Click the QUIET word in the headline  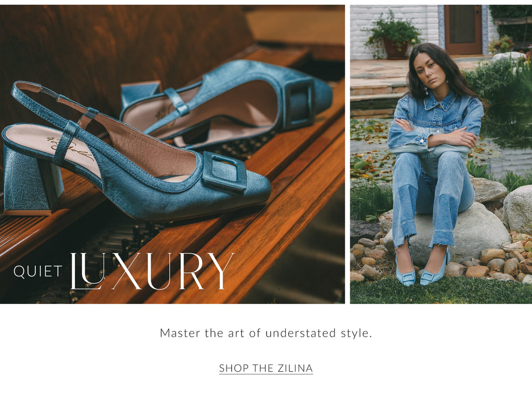click(38, 271)
